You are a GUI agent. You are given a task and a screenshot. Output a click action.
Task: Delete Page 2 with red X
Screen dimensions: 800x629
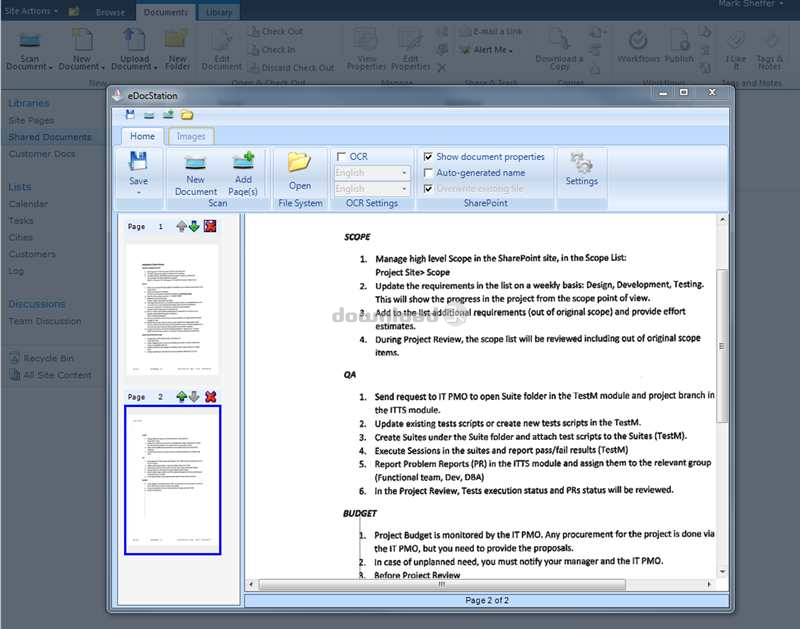[210, 396]
